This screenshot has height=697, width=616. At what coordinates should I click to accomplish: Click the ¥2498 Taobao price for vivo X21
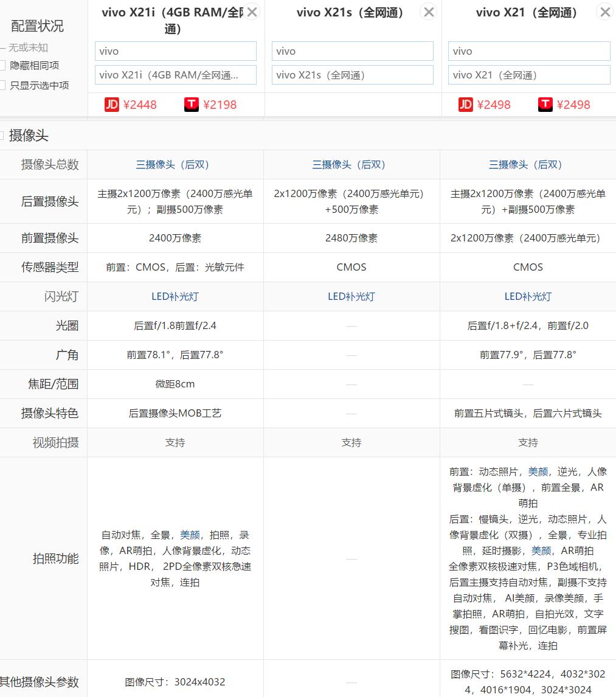click(x=573, y=105)
